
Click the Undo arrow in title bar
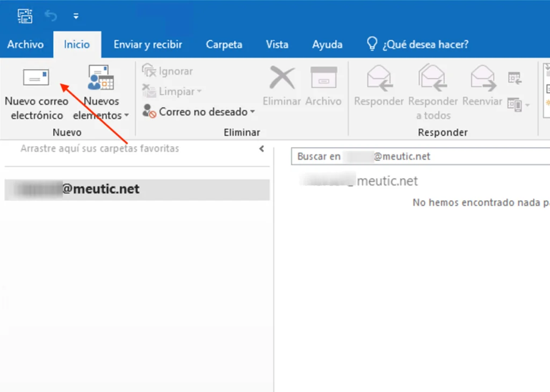point(51,16)
